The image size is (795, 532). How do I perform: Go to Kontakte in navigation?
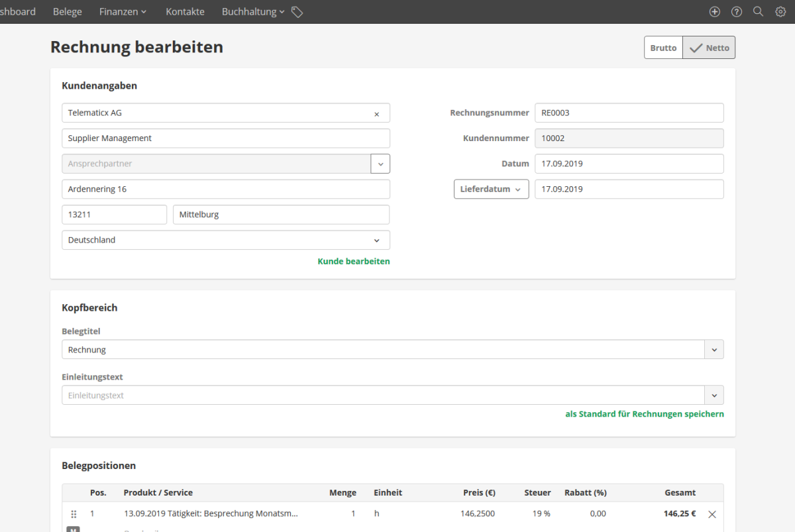click(185, 12)
